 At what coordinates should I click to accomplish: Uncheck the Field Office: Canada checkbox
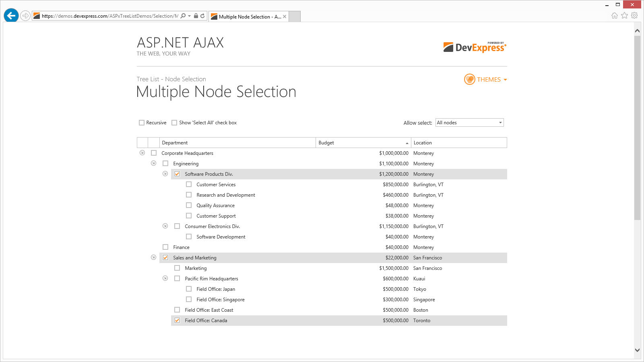[177, 320]
